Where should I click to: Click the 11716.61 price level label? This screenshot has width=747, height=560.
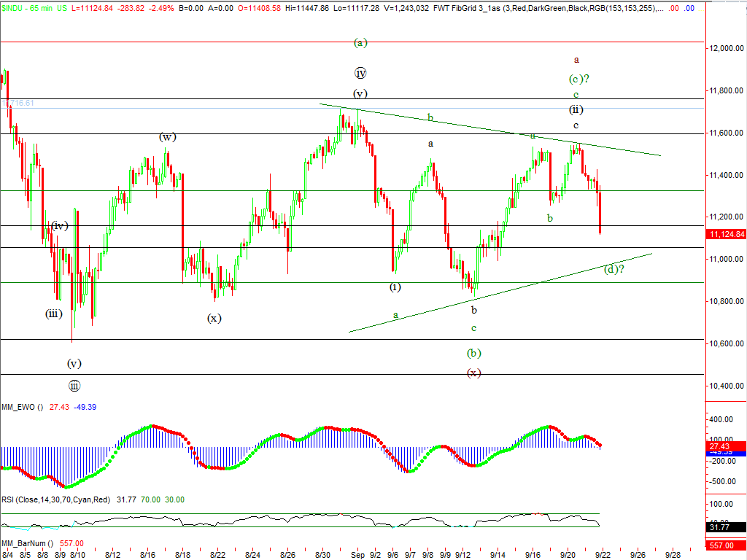(19, 104)
